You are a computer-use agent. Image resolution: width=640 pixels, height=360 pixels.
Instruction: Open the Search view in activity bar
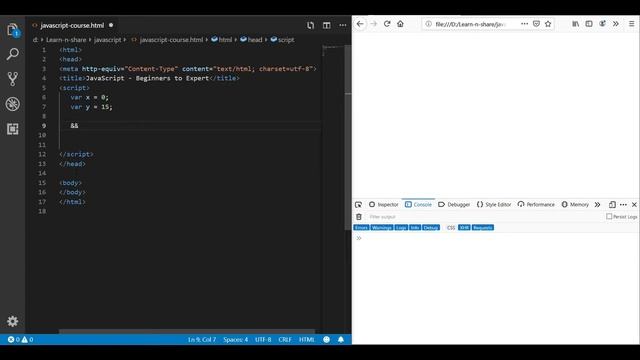pos(13,54)
